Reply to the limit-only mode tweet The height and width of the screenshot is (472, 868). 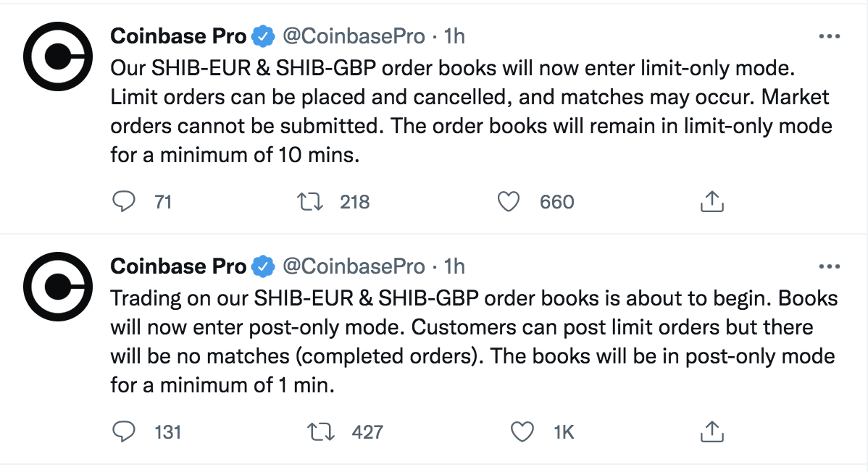click(125, 202)
